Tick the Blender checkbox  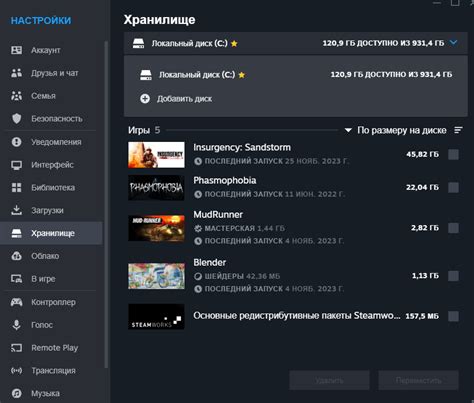[453, 276]
